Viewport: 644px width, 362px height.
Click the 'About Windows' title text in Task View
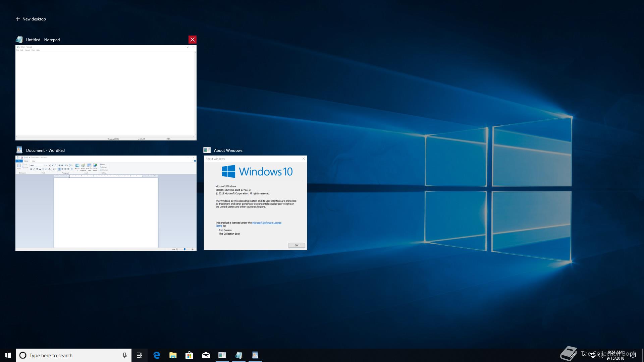pos(228,150)
